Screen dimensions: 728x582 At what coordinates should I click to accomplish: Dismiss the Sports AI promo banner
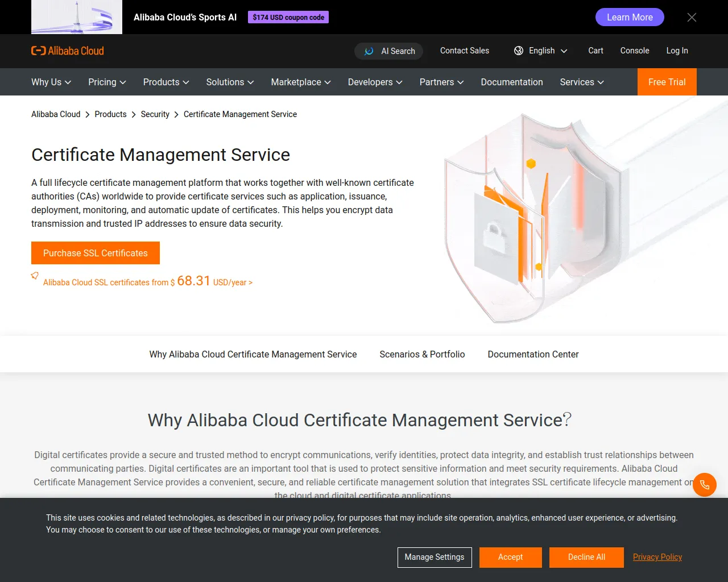692,17
